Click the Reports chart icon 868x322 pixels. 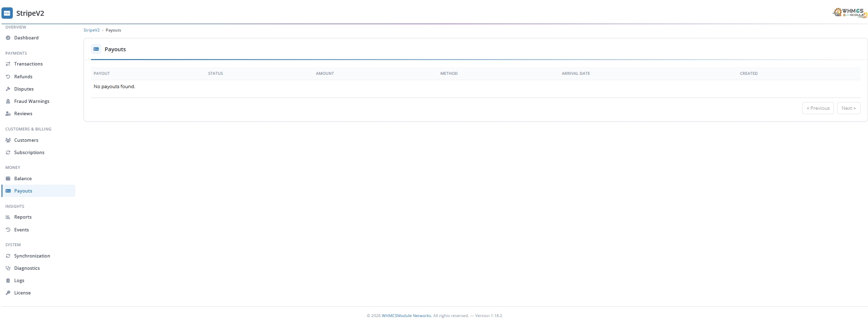pyautogui.click(x=8, y=217)
